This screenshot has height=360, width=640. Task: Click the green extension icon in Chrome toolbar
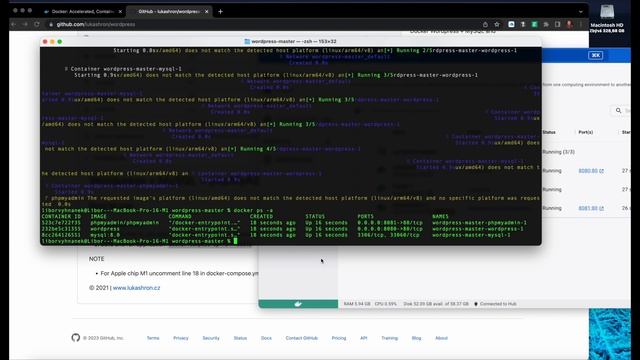534,24
